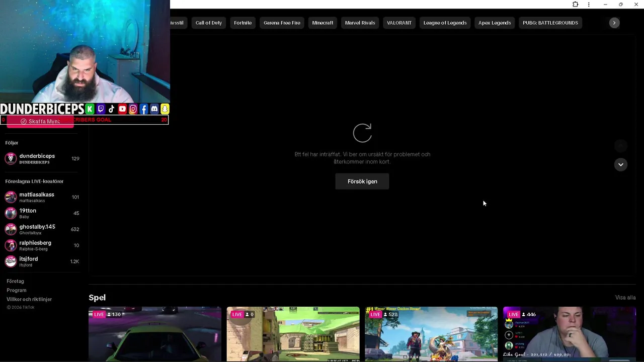Open the three-dot browser menu

589,5
